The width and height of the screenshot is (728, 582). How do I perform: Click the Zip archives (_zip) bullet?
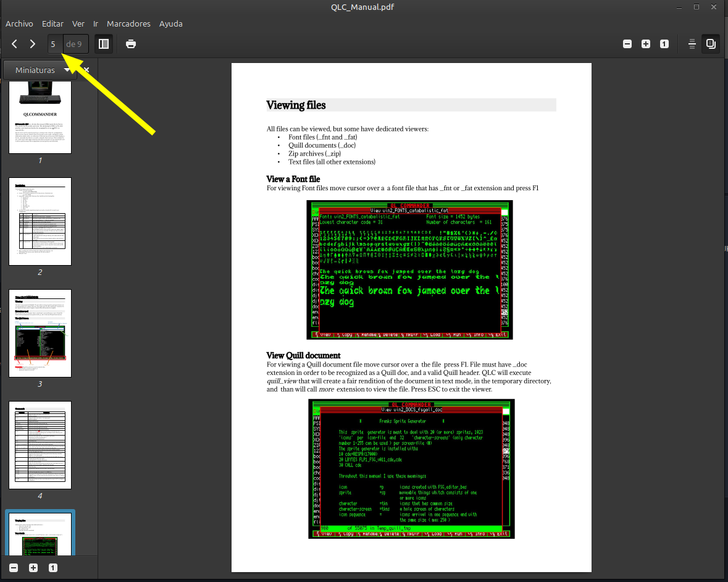click(x=315, y=154)
